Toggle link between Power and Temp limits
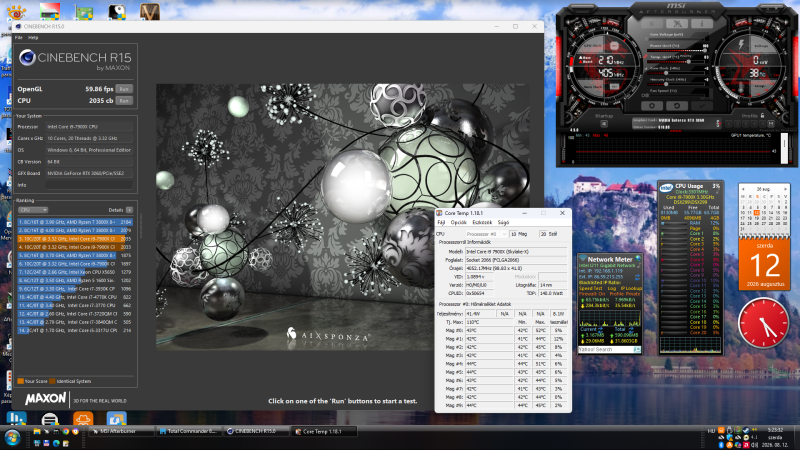Image resolution: width=800 pixels, height=450 pixels. (645, 56)
